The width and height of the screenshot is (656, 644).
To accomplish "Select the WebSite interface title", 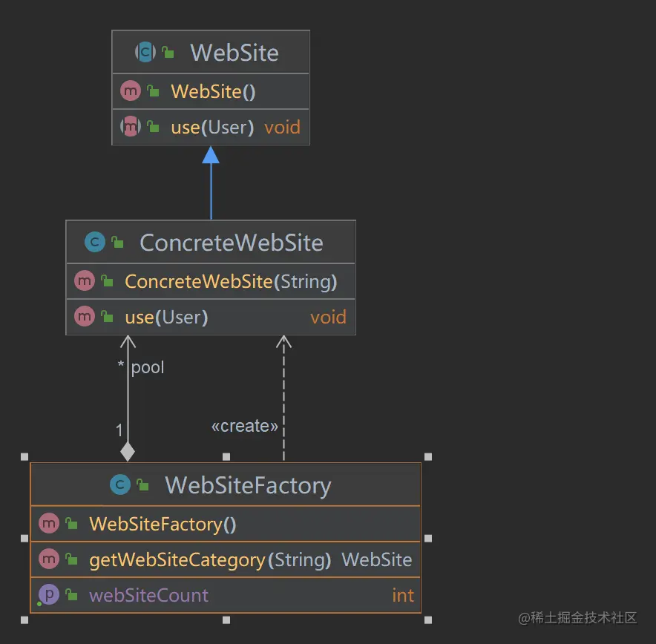I will tap(234, 52).
